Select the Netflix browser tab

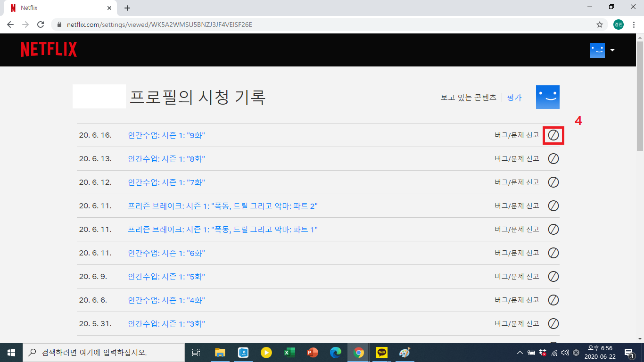(60, 8)
